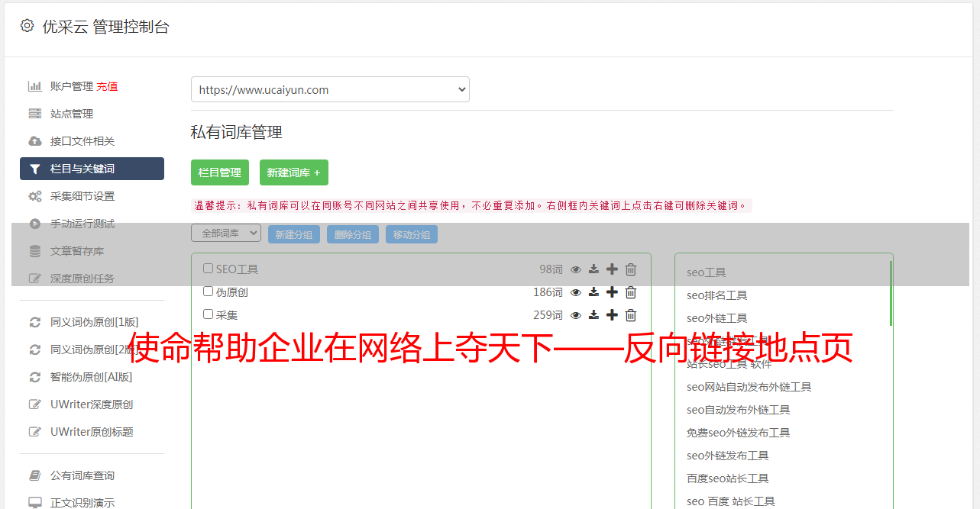View keywords of 伪原创 via eye icon
Viewport: 980px width, 509px height.
(x=576, y=292)
